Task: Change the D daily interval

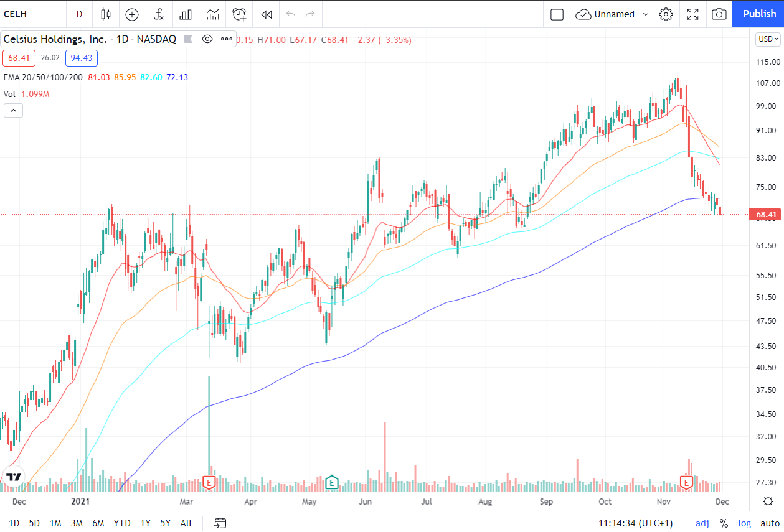Action: coord(79,14)
